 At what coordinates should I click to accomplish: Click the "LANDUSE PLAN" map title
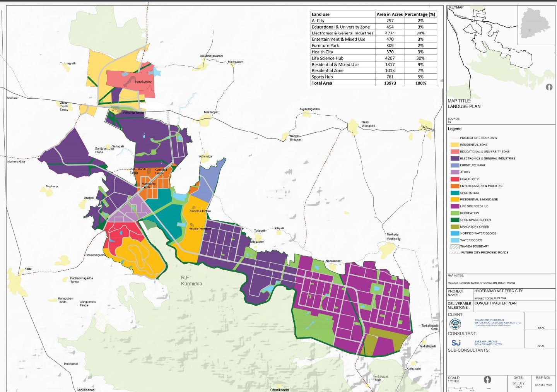[464, 106]
